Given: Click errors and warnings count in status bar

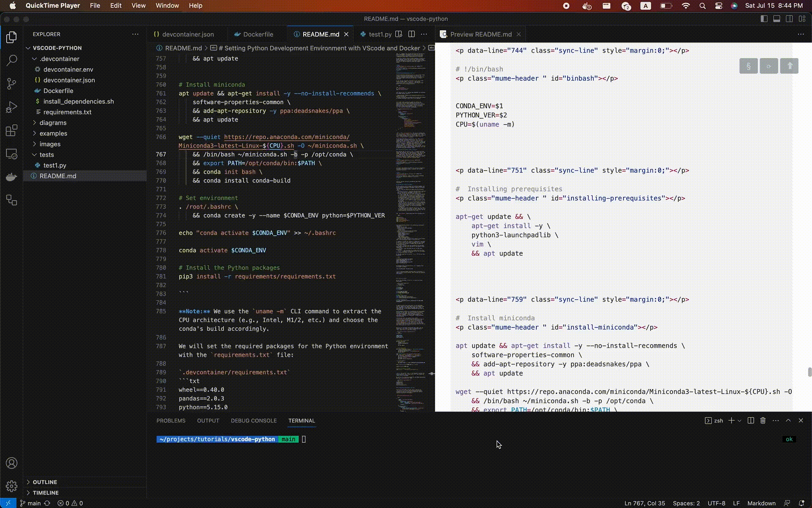Looking at the screenshot, I should [x=70, y=503].
